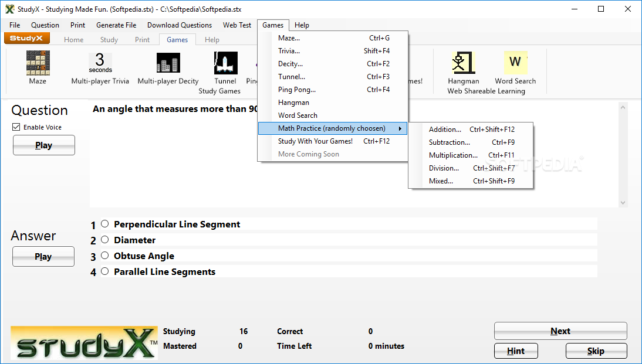Viewport: 642px width, 364px height.
Task: Open the Question menu
Action: (x=45, y=25)
